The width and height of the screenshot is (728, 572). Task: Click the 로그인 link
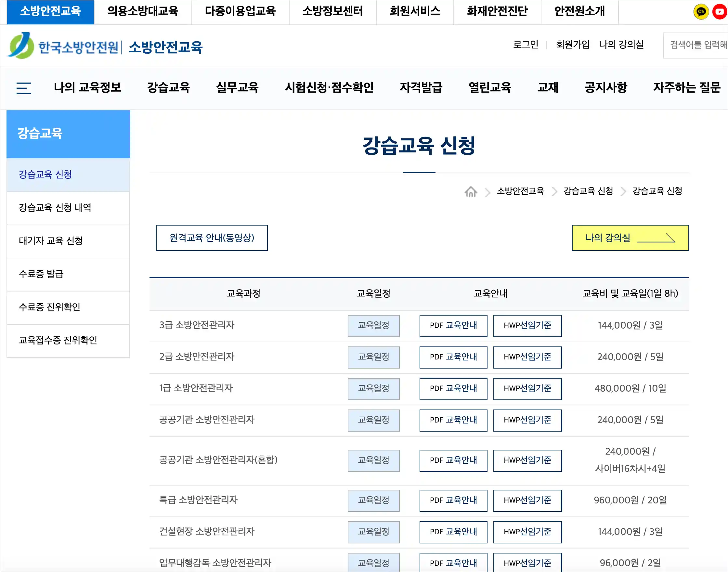(526, 45)
